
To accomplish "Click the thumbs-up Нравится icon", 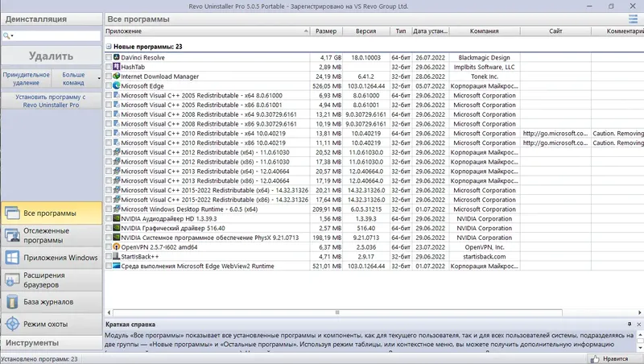I will click(x=594, y=359).
